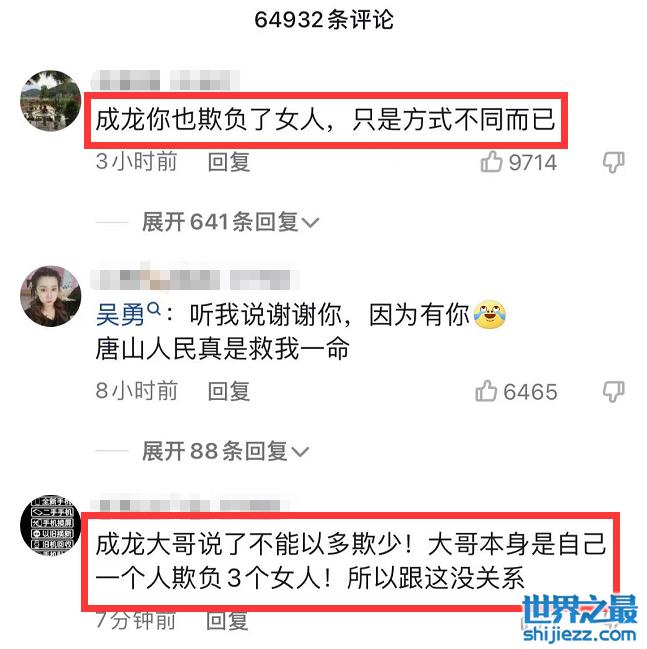Open blurred username above 吴勇 comment

coord(195,279)
